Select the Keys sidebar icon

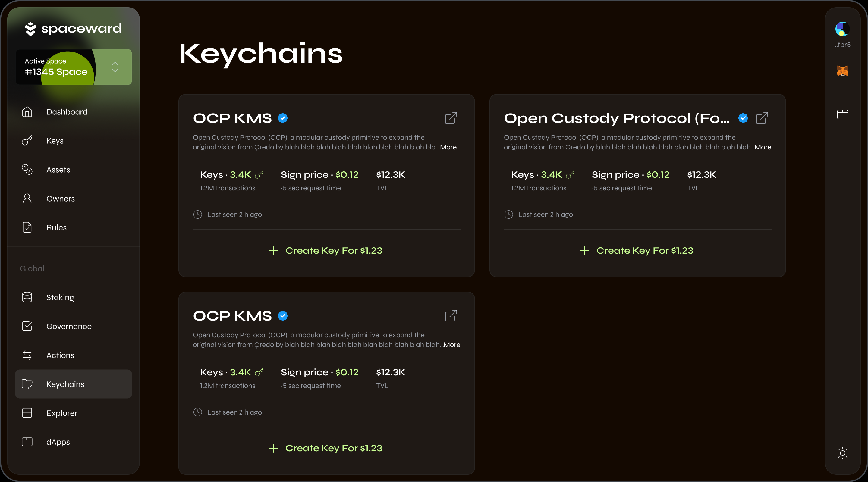click(27, 141)
